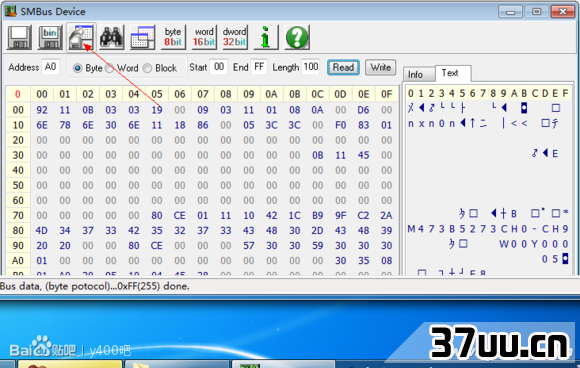Switch view to byte 8bit
The width and height of the screenshot is (580, 368).
pyautogui.click(x=173, y=37)
